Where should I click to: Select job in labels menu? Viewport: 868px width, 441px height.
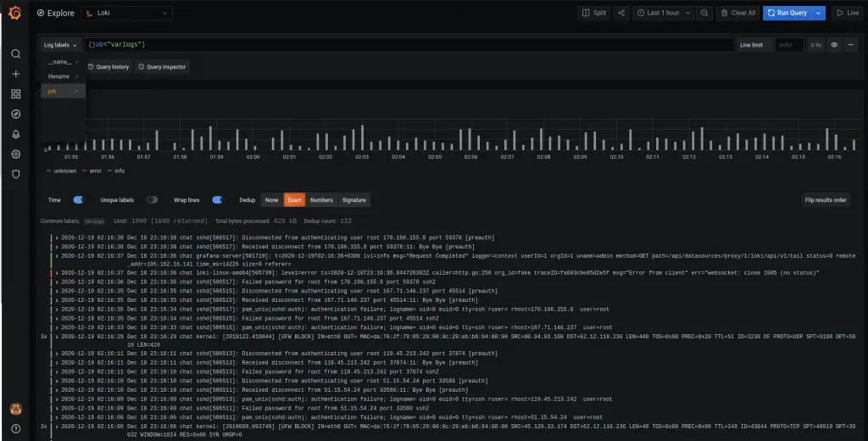click(63, 91)
